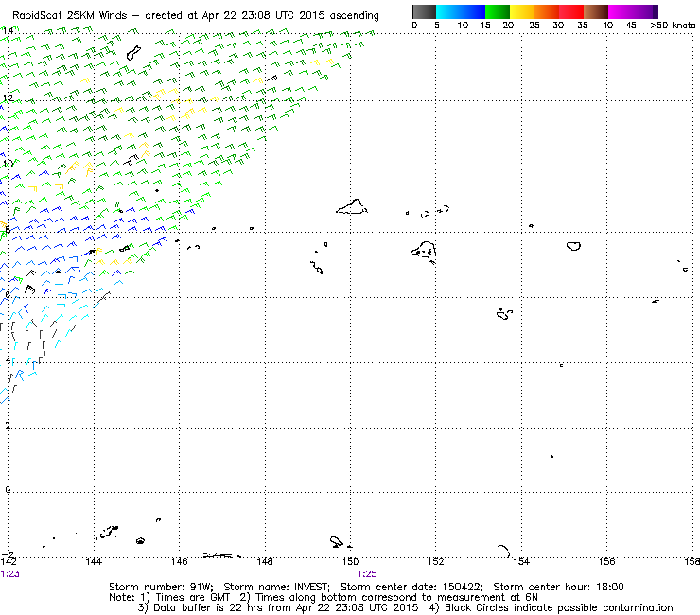This screenshot has width=700, height=615.
Task: Click the 'Storm number: 91W' text
Action: [x=161, y=587]
